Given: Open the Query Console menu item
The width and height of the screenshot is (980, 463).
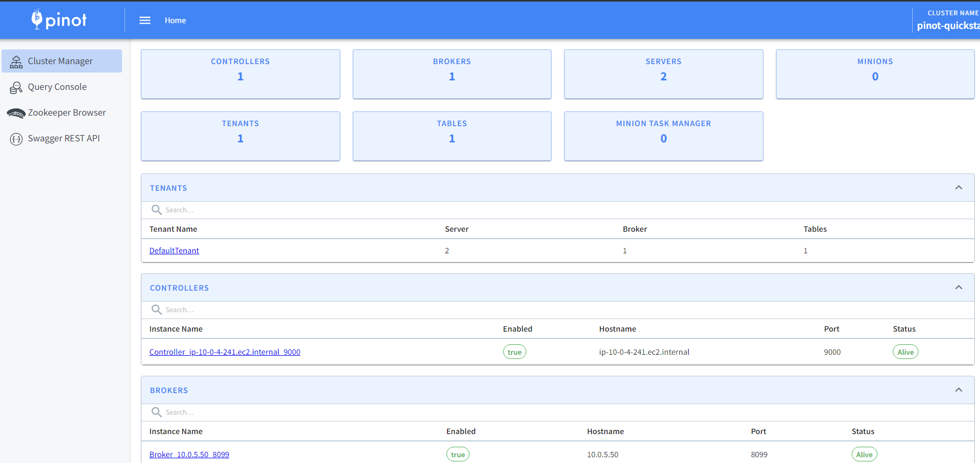Looking at the screenshot, I should 62,87.
